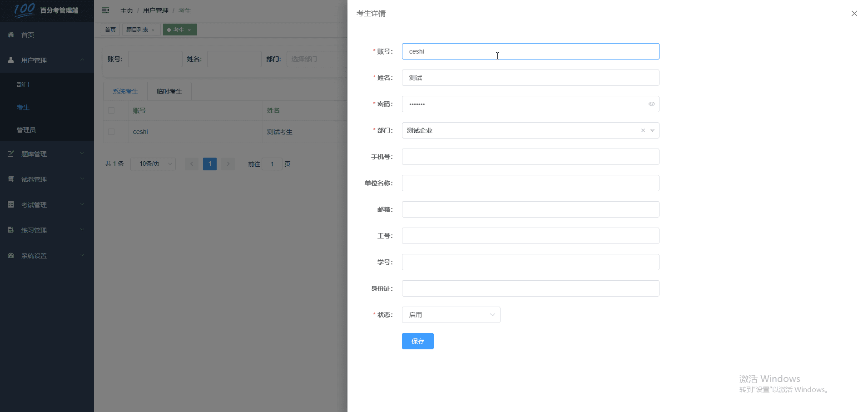Screen dimensions: 868x412
Task: Toggle the select-all checkbox in table header
Action: click(111, 110)
